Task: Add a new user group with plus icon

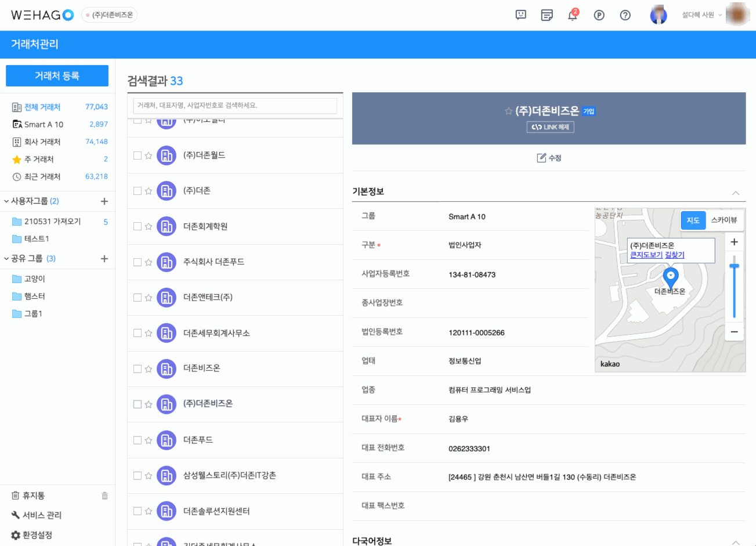Action: 104,201
